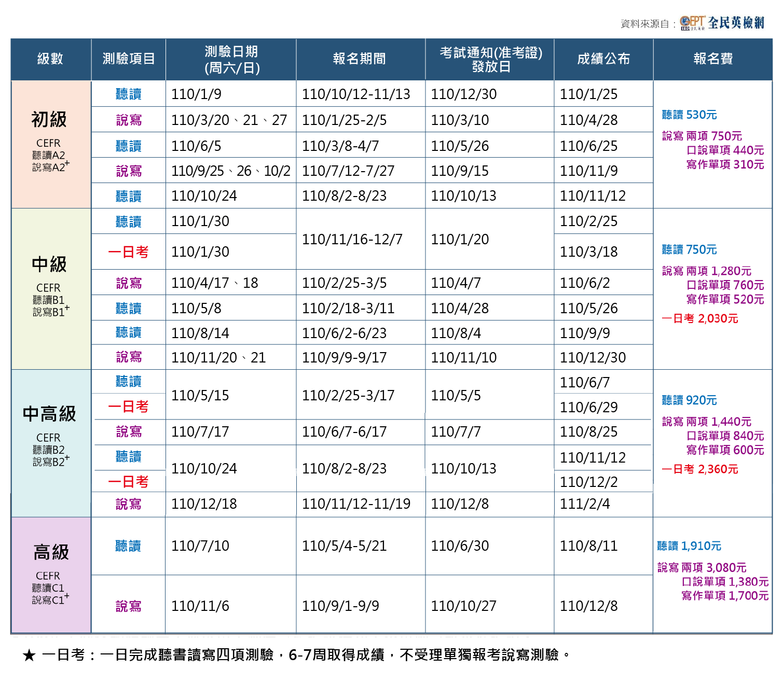Click registration period 110/2/25-3/5
The height and width of the screenshot is (684, 784).
[344, 283]
